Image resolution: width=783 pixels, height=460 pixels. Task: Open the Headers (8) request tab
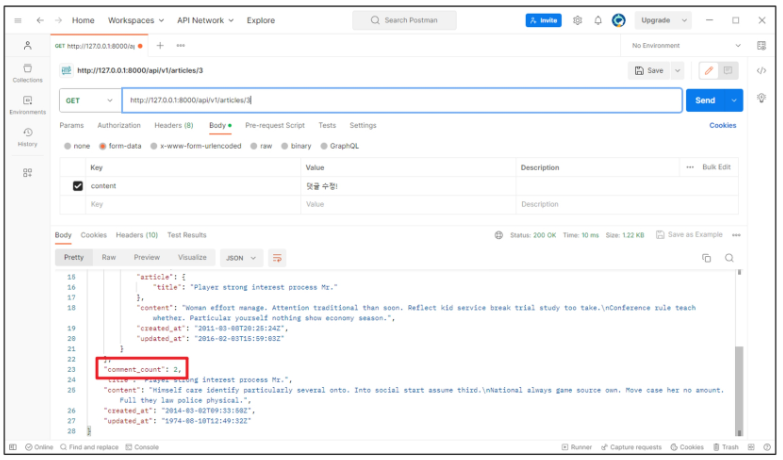(x=173, y=125)
